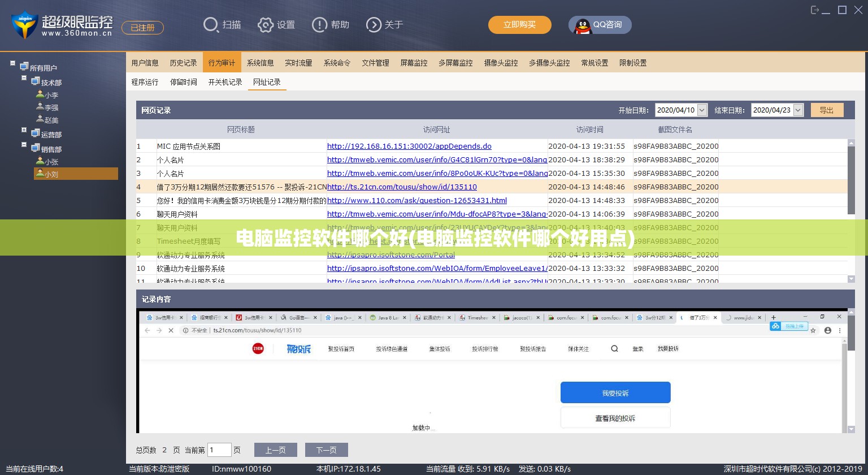Click the 记录内容 panel vertical scrollbar
This screenshot has width=868, height=475.
click(x=852, y=372)
